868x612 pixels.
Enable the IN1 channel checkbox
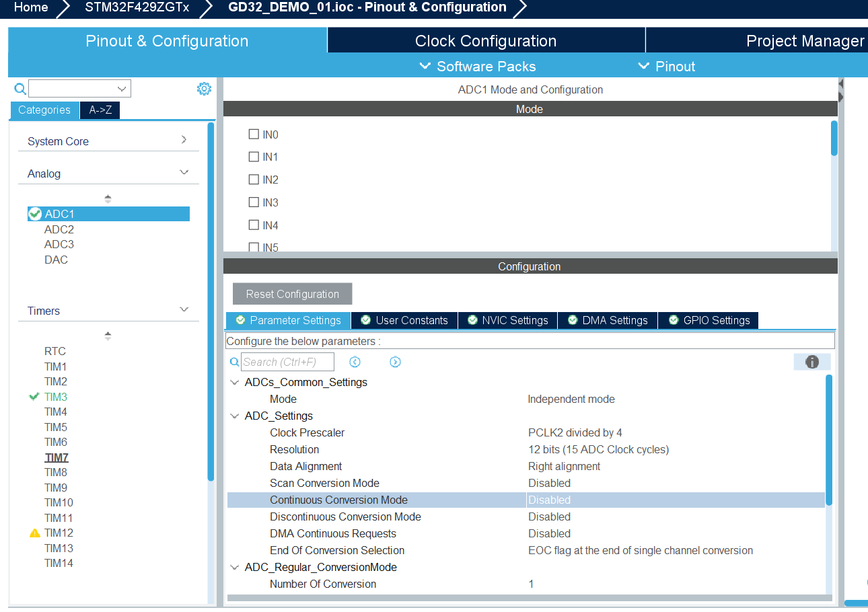coord(254,157)
